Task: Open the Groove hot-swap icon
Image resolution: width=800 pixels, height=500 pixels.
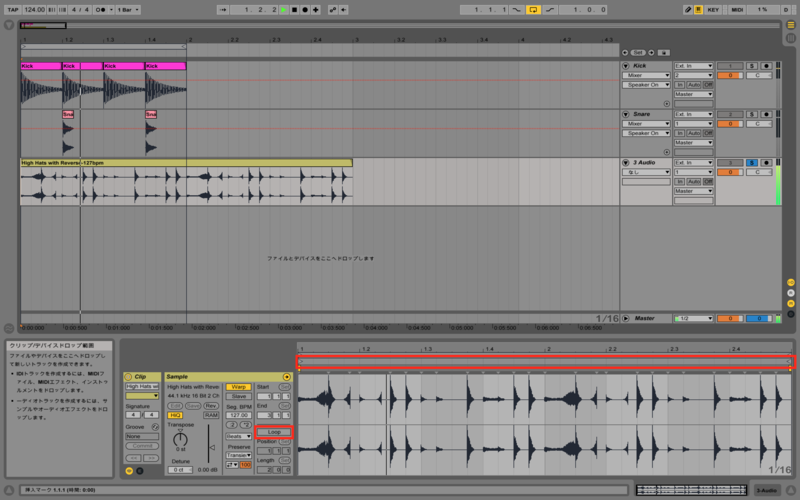Action: click(155, 427)
